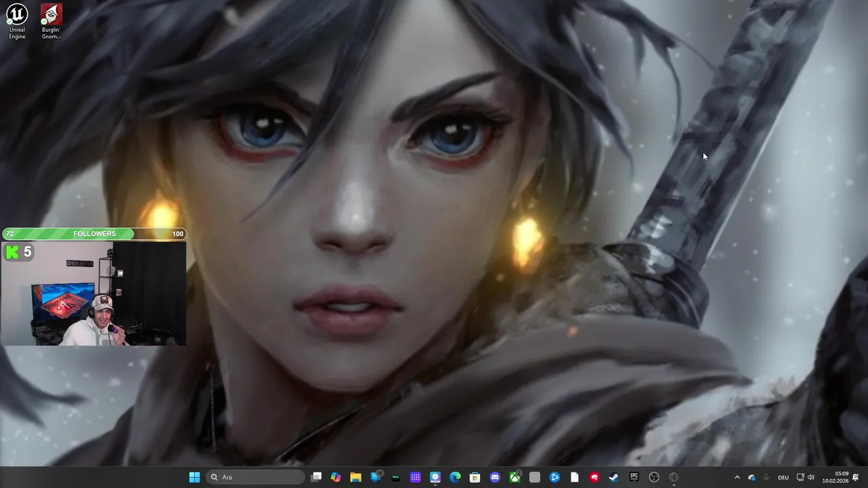The height and width of the screenshot is (488, 868).
Task: Open the volume speaker tray icon
Action: [x=811, y=477]
